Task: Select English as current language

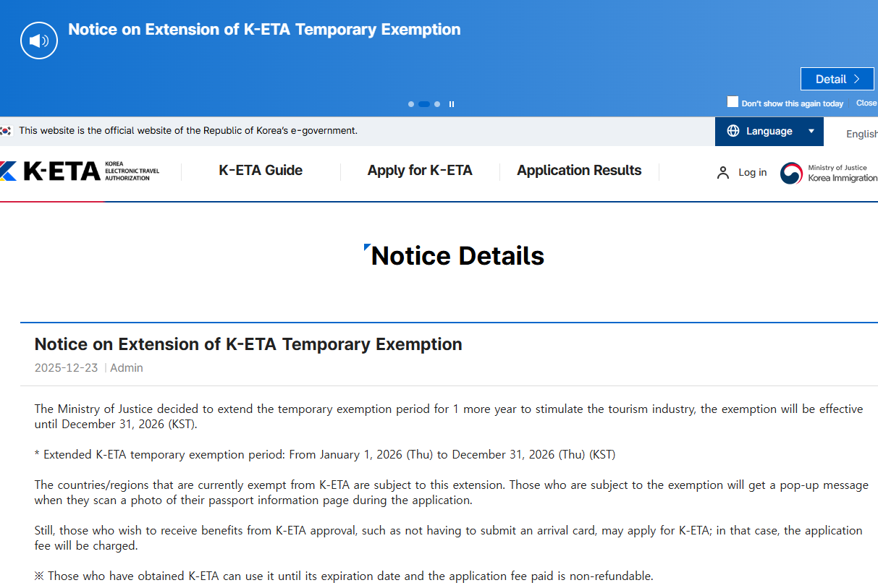Action: pyautogui.click(x=861, y=134)
